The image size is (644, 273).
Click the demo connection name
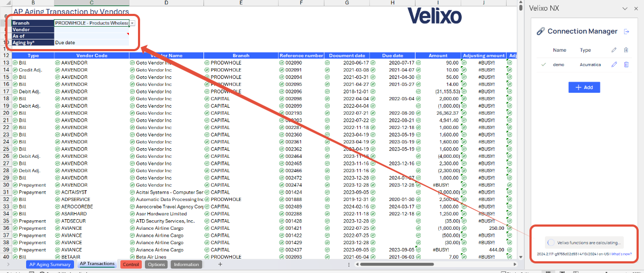pyautogui.click(x=559, y=65)
